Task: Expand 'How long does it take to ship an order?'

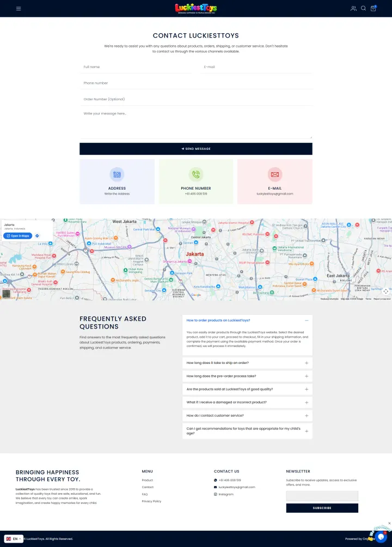Action: pyautogui.click(x=247, y=363)
